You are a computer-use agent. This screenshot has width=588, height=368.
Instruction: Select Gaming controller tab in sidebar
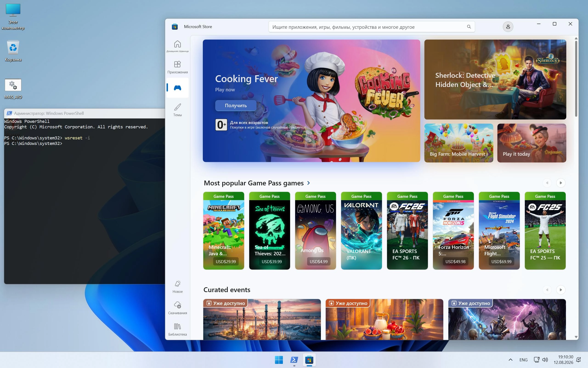[177, 88]
